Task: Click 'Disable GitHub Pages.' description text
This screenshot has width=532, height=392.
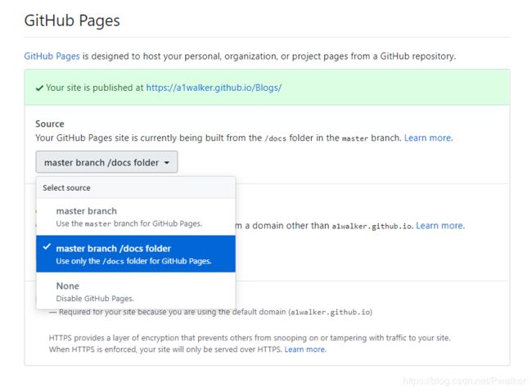Action: [x=95, y=299]
